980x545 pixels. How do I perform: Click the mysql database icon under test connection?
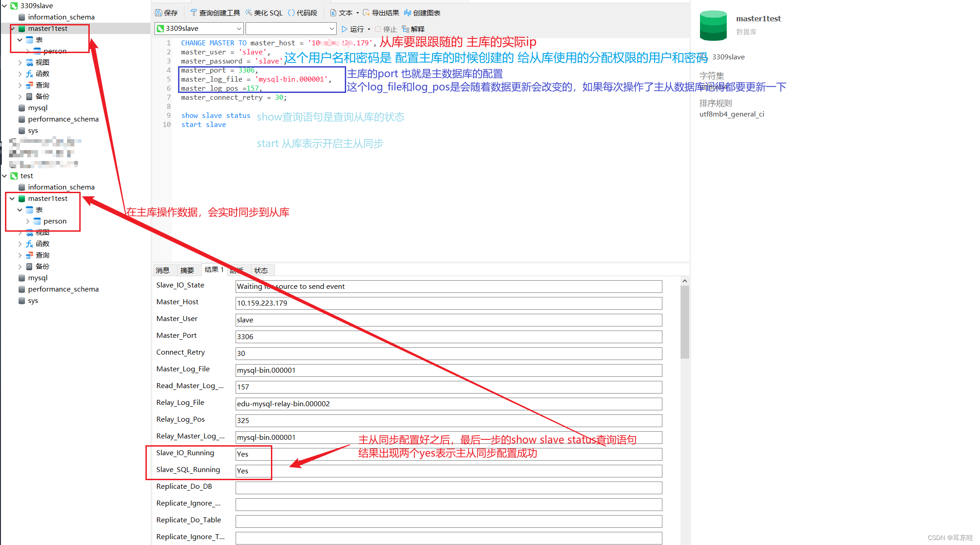point(22,277)
